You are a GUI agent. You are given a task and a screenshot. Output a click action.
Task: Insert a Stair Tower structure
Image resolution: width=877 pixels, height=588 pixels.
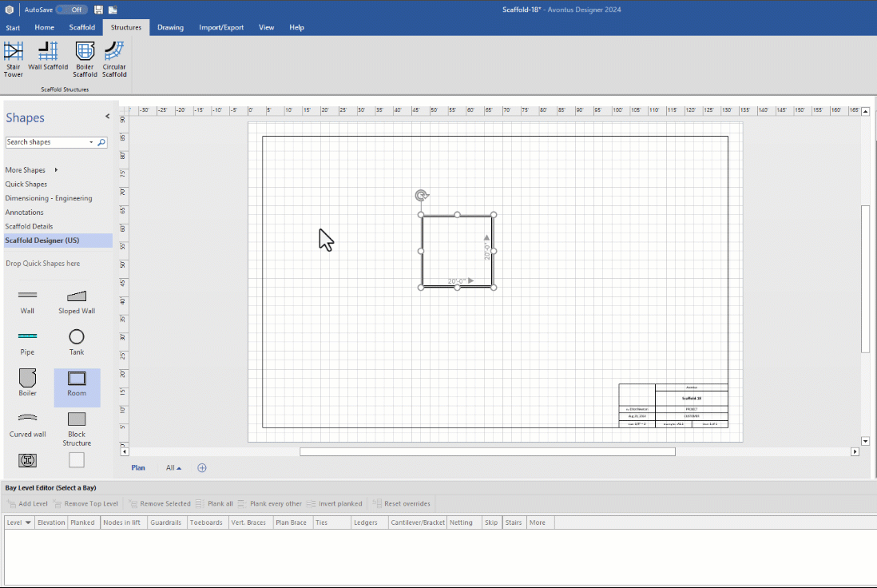click(13, 60)
